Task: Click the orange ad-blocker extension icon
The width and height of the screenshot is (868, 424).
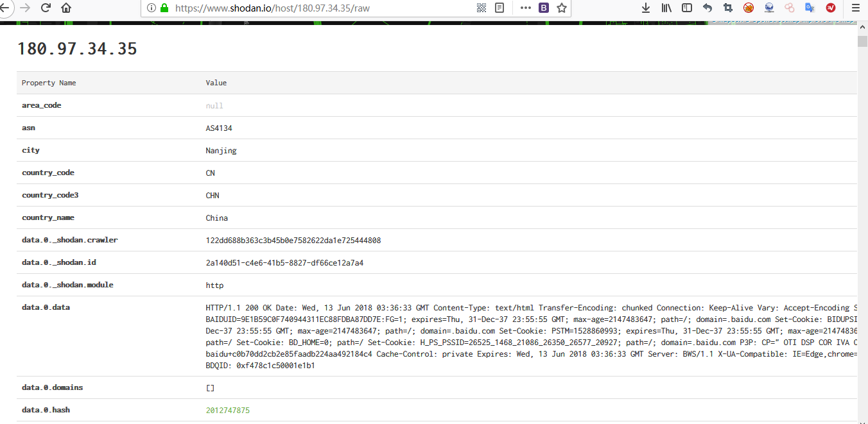Action: 748,7
